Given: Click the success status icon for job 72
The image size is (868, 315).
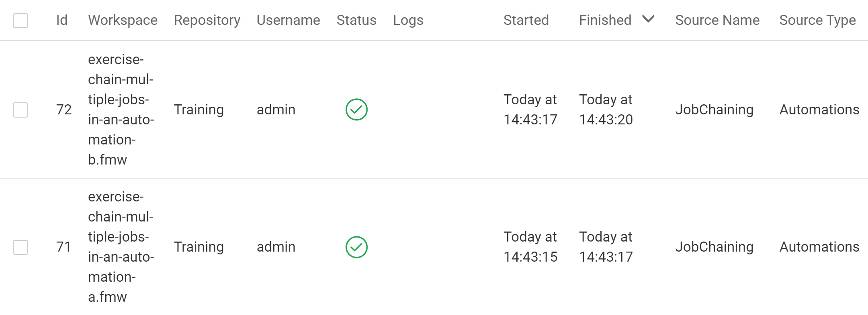Looking at the screenshot, I should [x=356, y=110].
